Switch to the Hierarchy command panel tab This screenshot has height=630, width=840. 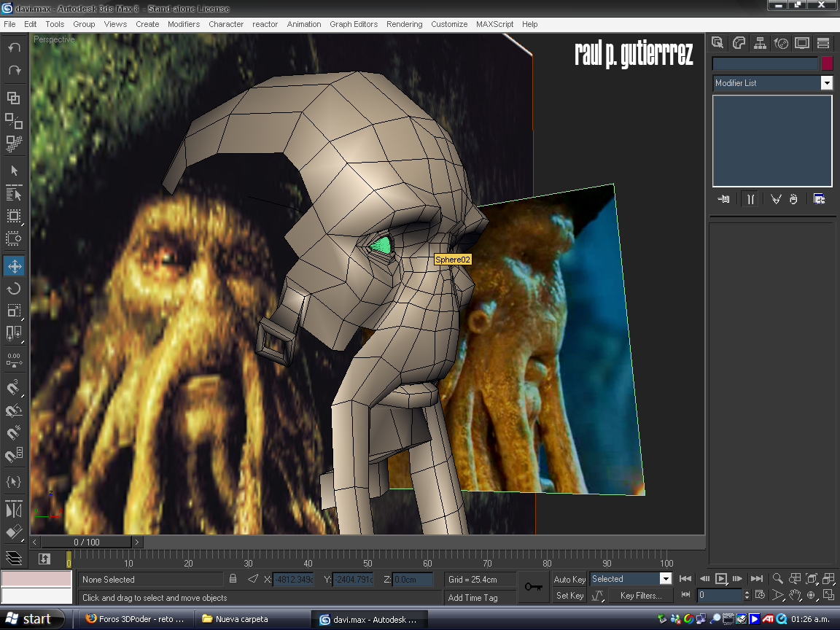click(x=760, y=43)
